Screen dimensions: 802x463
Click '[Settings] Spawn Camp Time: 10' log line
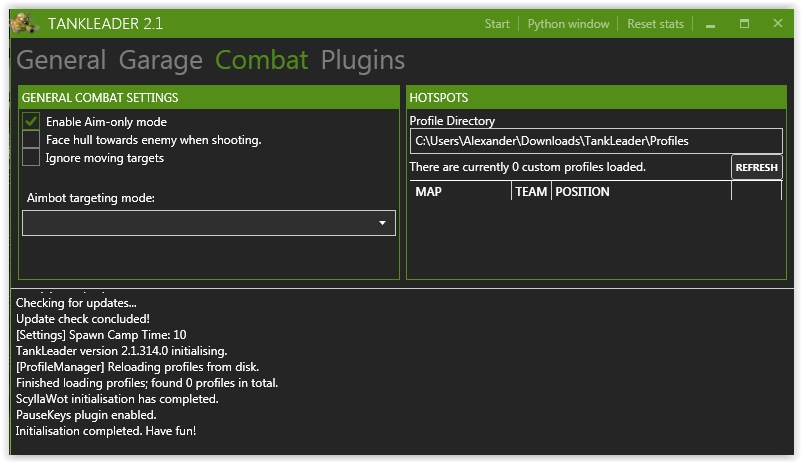click(101, 335)
